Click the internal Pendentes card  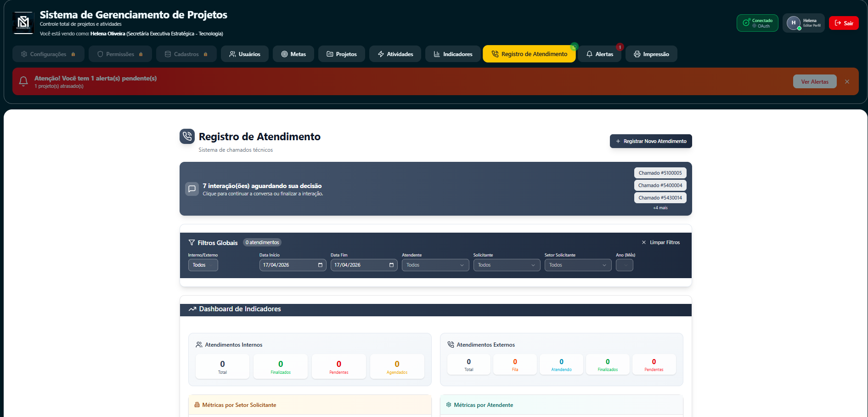(x=339, y=366)
